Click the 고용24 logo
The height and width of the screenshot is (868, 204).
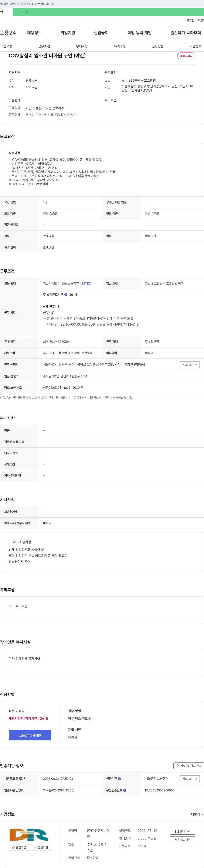coord(7,33)
